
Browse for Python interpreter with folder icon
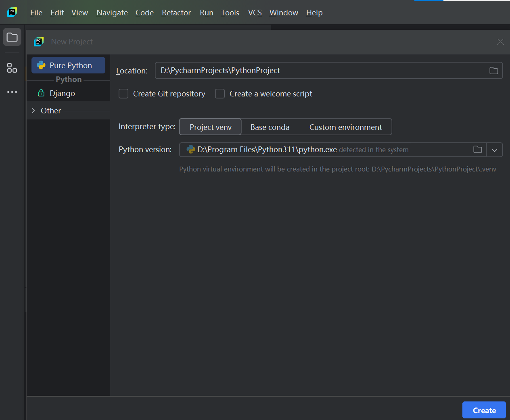point(477,150)
